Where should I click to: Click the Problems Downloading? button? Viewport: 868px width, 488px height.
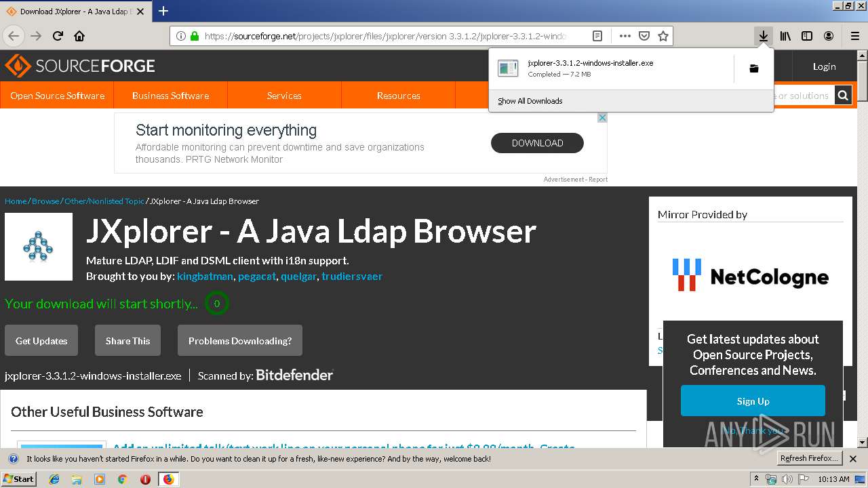pos(240,340)
